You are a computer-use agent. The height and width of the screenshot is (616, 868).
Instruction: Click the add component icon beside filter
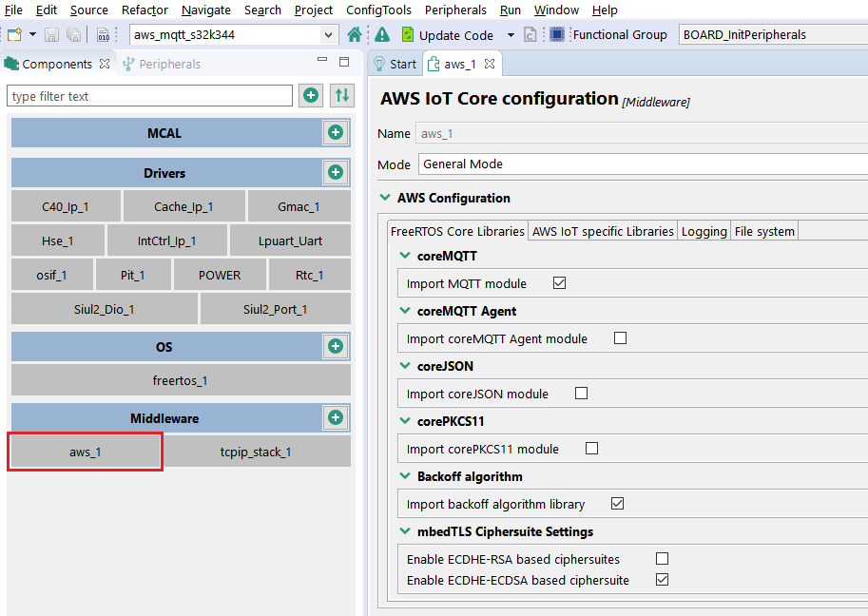pyautogui.click(x=310, y=96)
